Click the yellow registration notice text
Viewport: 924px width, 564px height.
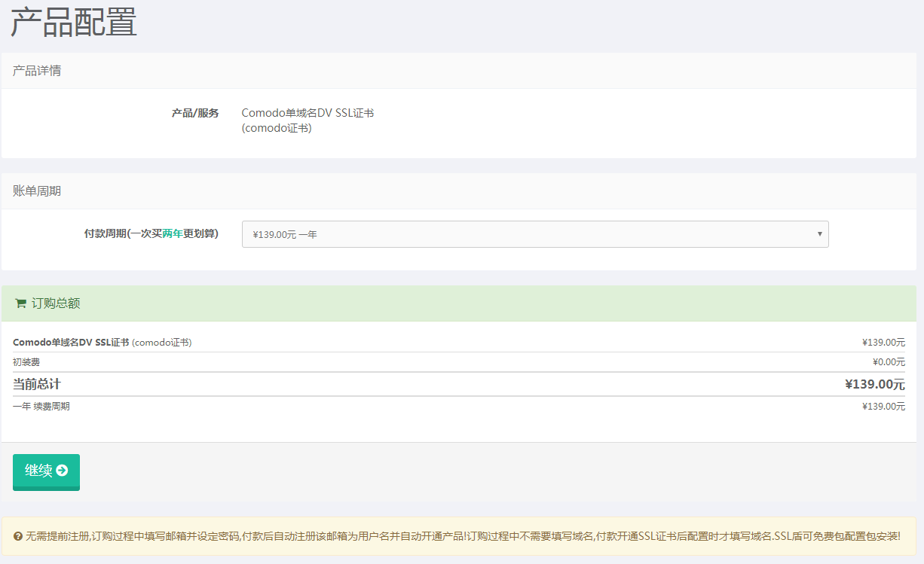[463, 537]
